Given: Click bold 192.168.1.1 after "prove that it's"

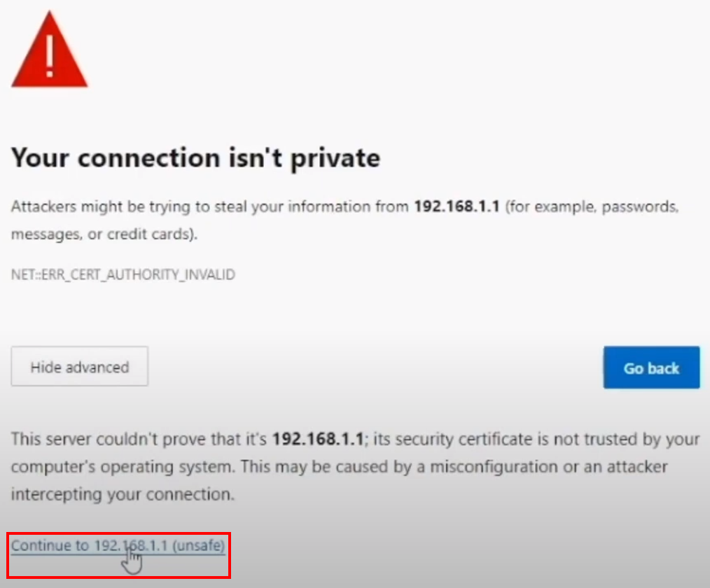Looking at the screenshot, I should [x=318, y=439].
